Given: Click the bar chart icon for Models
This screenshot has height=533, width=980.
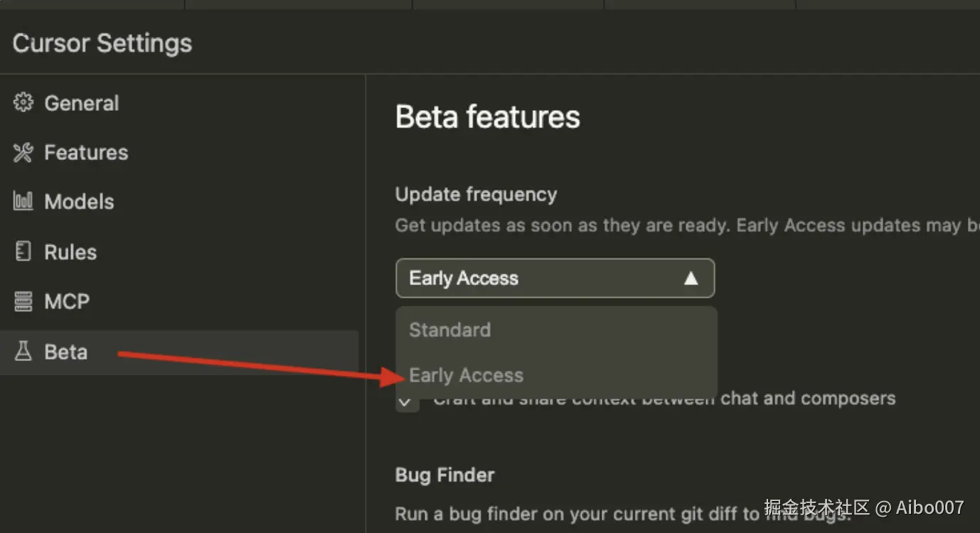Looking at the screenshot, I should [23, 202].
